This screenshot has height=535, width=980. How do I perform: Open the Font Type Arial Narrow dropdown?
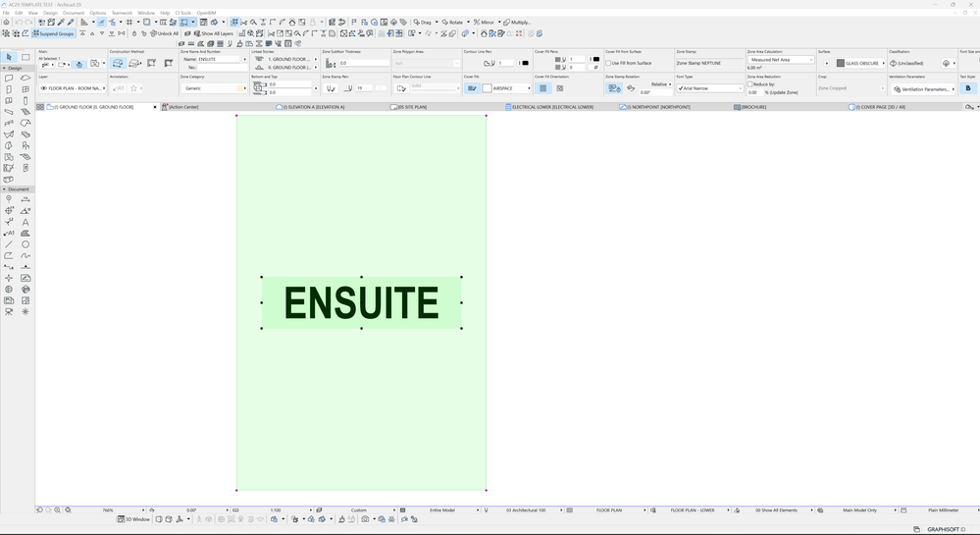tap(710, 88)
